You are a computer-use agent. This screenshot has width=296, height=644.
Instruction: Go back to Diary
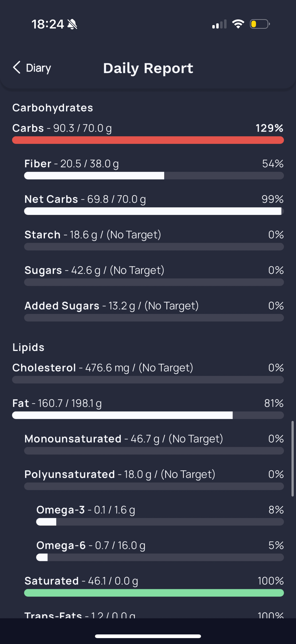(32, 68)
